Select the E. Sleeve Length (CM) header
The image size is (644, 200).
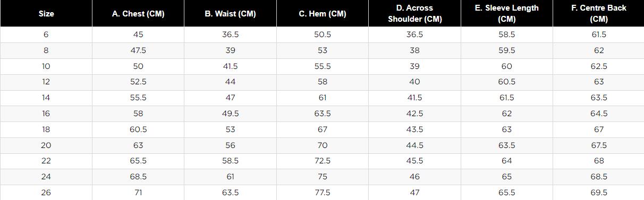506,14
